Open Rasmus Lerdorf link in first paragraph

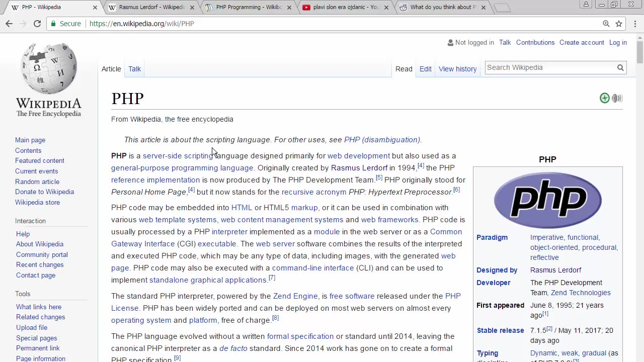359,168
